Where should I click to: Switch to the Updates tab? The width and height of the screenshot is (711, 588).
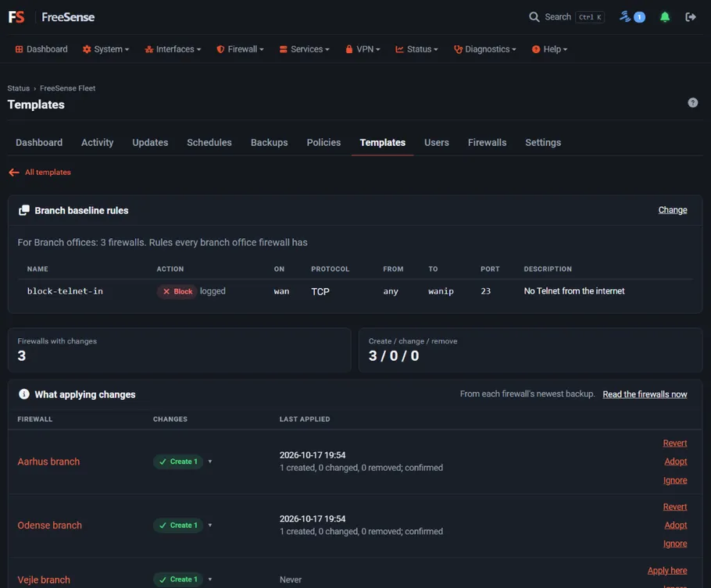point(150,142)
